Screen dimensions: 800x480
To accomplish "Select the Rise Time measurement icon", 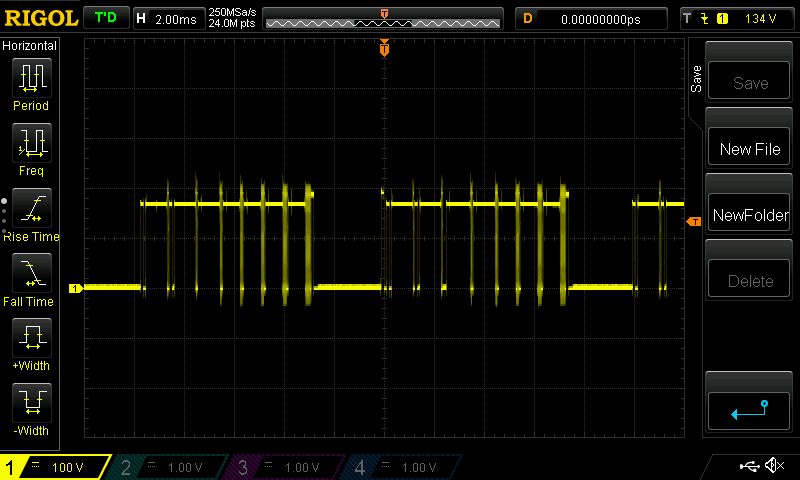I will click(32, 208).
